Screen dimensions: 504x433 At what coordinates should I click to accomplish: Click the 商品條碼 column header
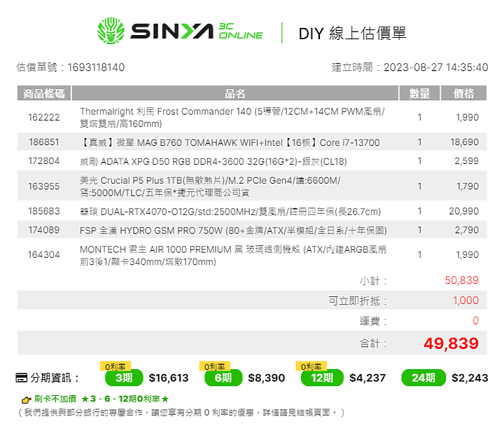coord(44,93)
